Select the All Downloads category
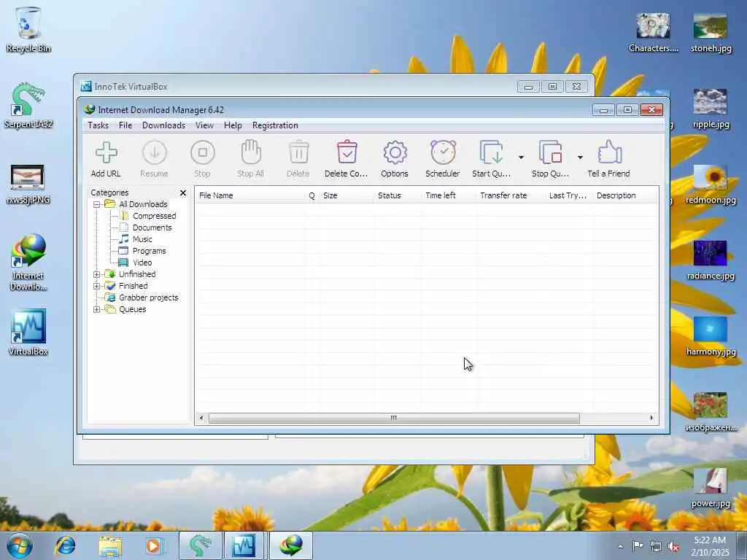 tap(143, 204)
